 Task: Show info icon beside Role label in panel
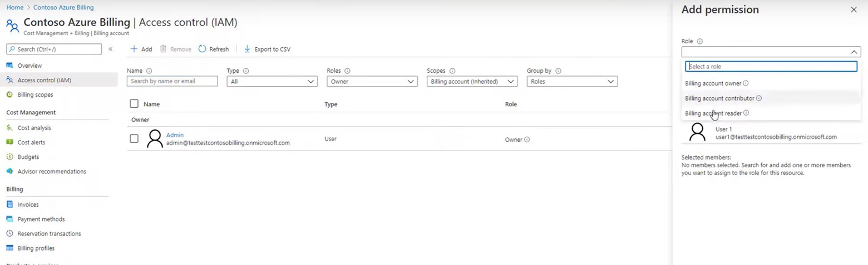click(700, 41)
